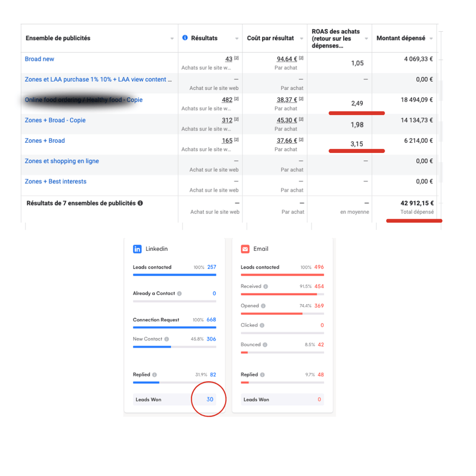The image size is (476, 476).
Task: Click info icon beside Clicked
Action: tap(262, 325)
